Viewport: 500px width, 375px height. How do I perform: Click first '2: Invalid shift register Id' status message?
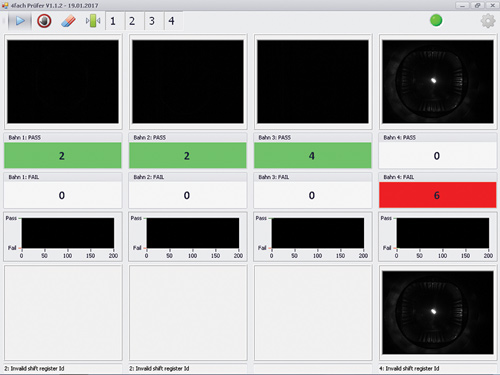point(34,368)
